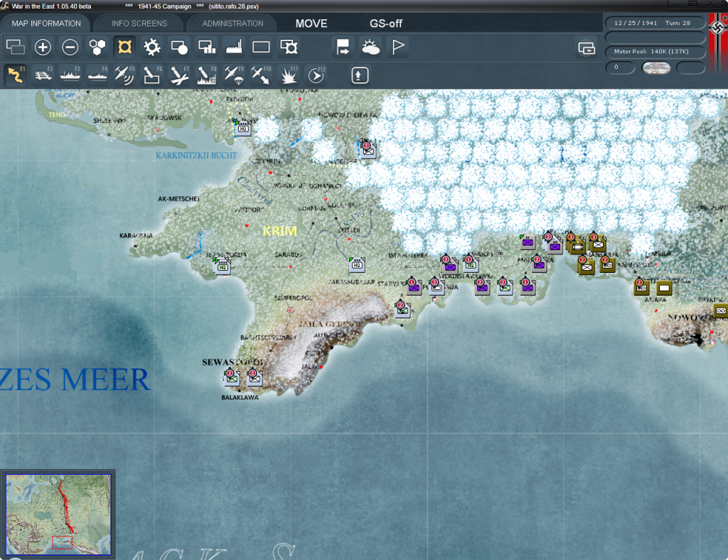Select the F8 bomb city mode icon
The height and width of the screenshot is (560, 728).
(x=207, y=75)
